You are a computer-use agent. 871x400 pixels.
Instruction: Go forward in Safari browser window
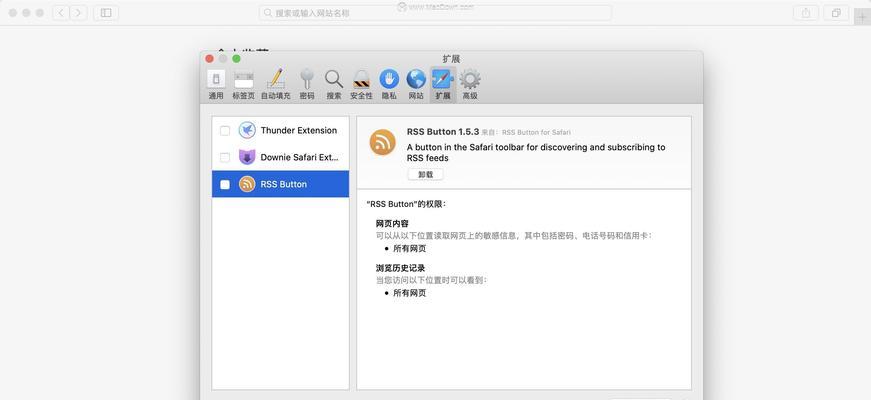(78, 12)
